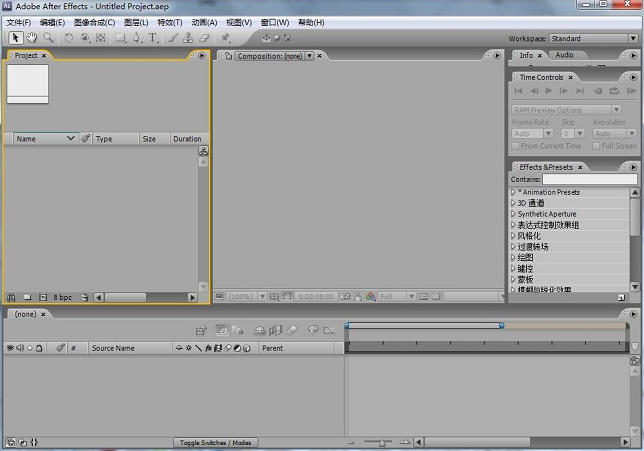The image size is (644, 451).
Task: Click inside the Effects Contains search field
Action: click(590, 179)
